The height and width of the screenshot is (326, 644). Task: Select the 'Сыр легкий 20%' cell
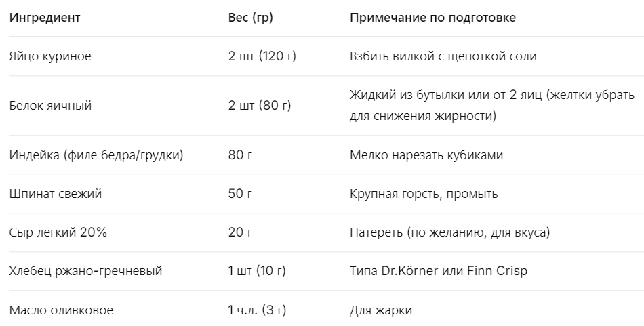pos(58,232)
